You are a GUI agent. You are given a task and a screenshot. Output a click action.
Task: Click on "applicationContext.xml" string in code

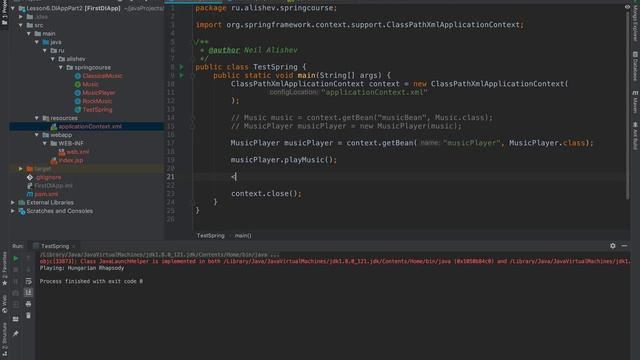[375, 93]
